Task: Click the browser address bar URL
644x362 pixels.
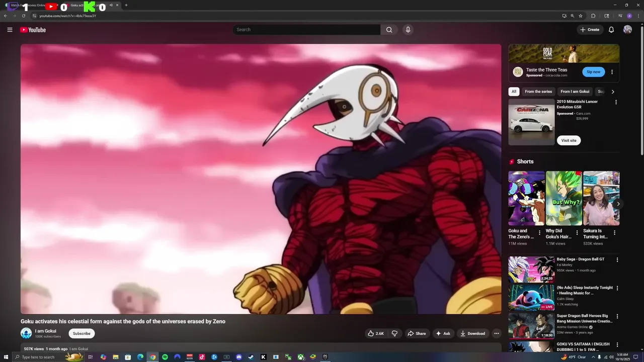Action: (x=67, y=16)
